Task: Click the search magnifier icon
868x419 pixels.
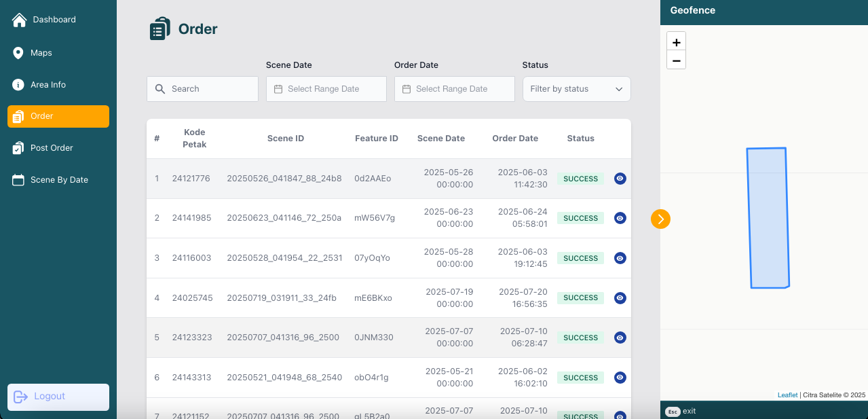Action: click(x=160, y=89)
